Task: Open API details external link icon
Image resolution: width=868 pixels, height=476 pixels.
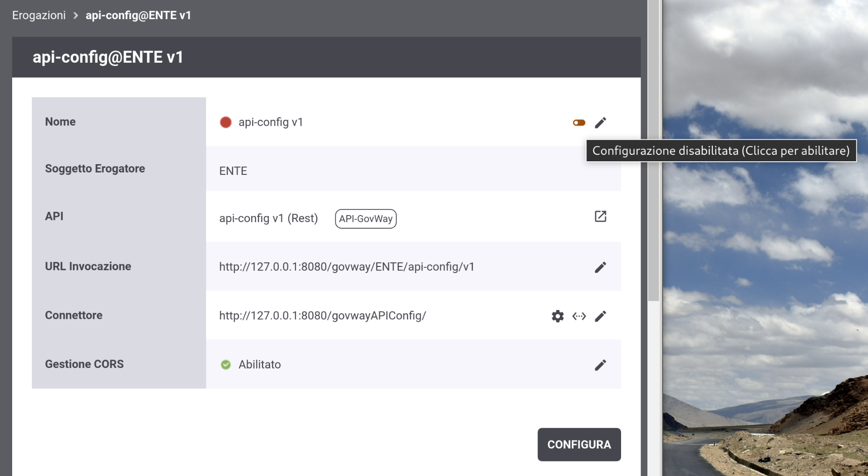Action: 600,216
